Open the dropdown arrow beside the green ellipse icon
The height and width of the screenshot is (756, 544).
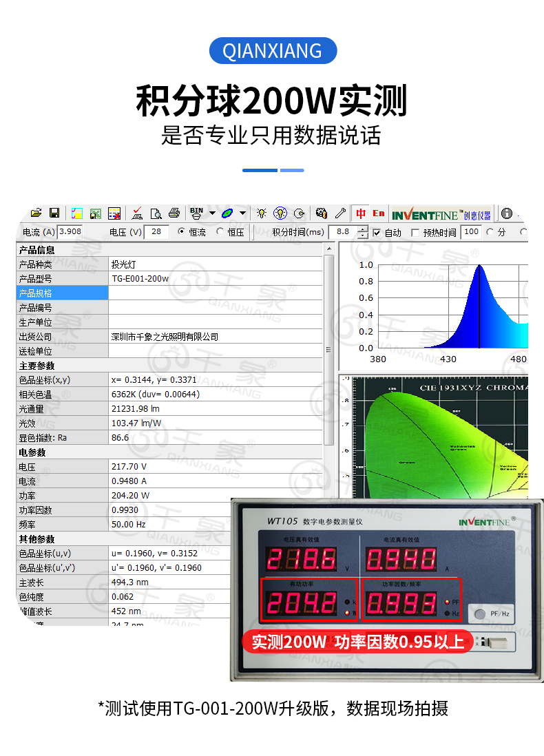pos(242,213)
